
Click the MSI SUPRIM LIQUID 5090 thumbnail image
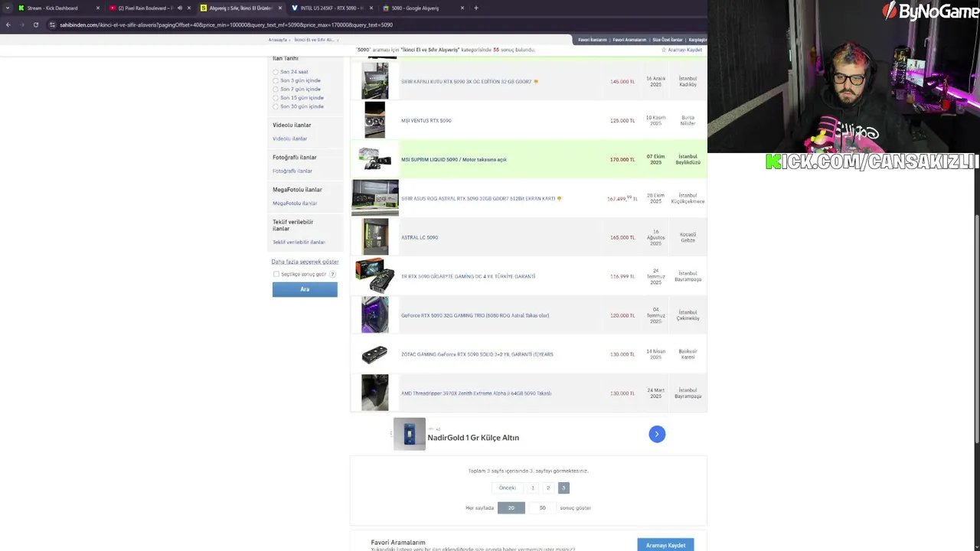click(374, 159)
